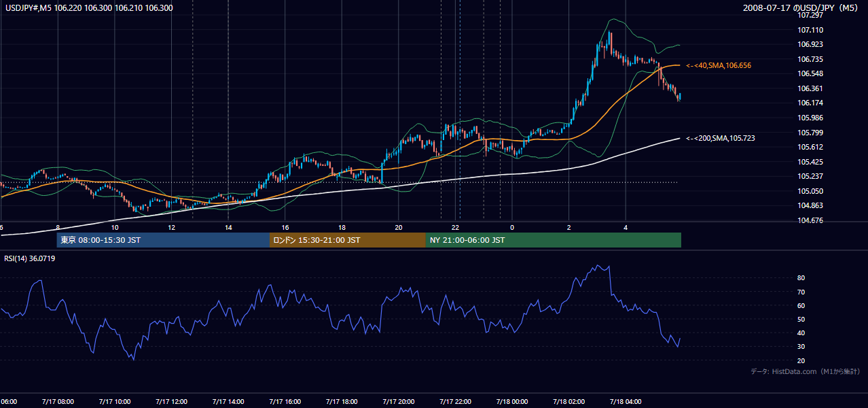The height and width of the screenshot is (408, 868).
Task: Click price axis value 107.110
Action: [x=811, y=30]
